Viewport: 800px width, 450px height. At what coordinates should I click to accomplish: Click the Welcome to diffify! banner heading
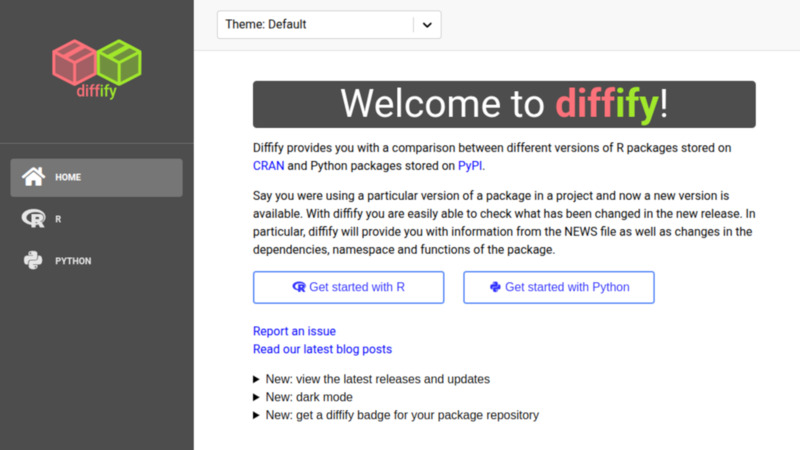(x=504, y=104)
